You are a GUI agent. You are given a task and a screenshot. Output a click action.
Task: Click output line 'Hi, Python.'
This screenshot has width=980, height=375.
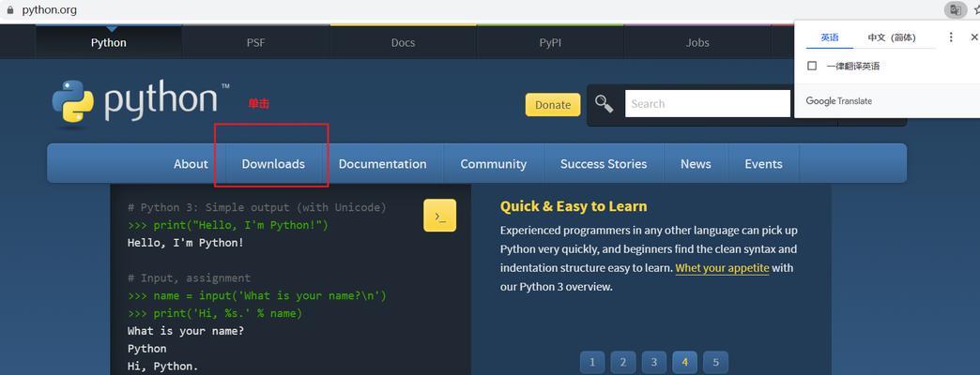tap(162, 367)
